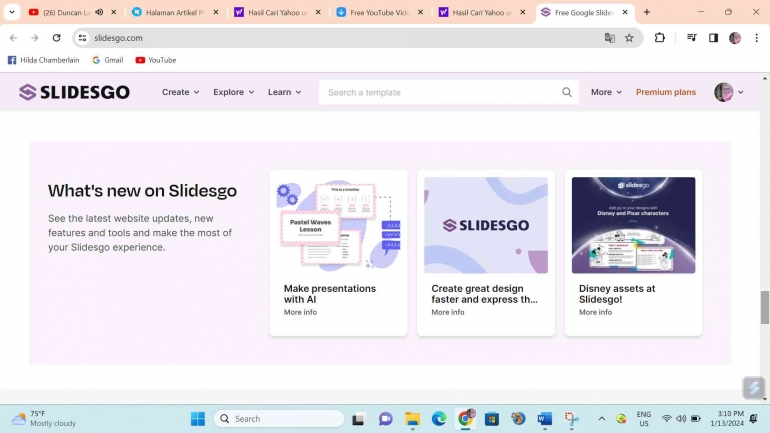Click the taskbar Search box

[279, 419]
